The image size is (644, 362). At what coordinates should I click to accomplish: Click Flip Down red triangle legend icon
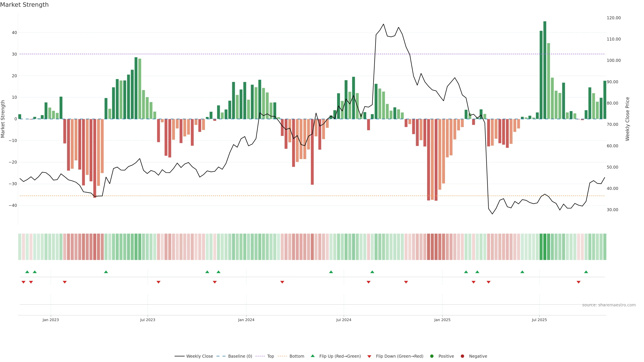point(369,356)
